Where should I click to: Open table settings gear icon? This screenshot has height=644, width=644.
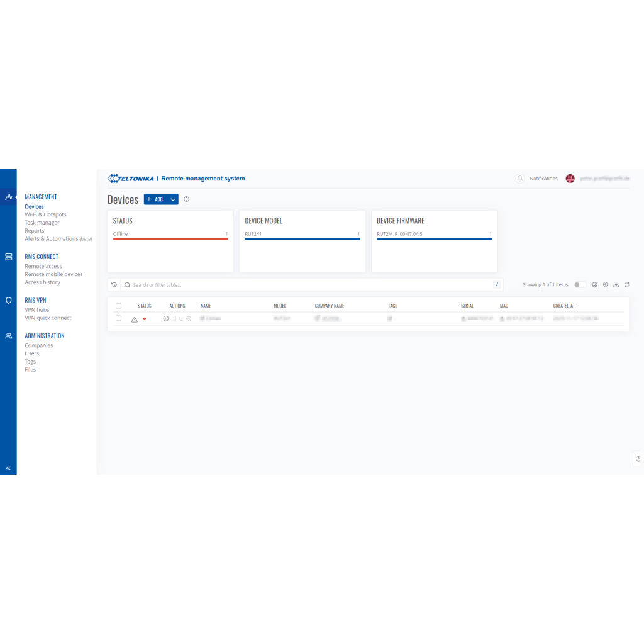point(594,285)
